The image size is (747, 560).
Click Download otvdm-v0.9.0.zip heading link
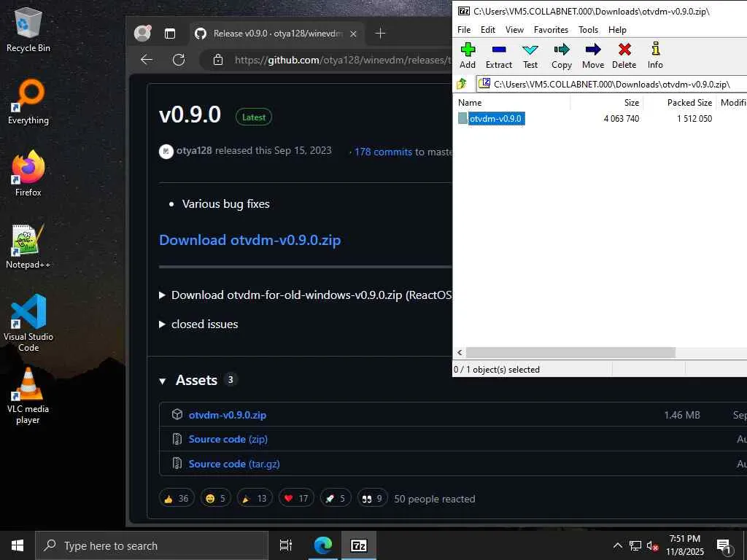(x=249, y=240)
